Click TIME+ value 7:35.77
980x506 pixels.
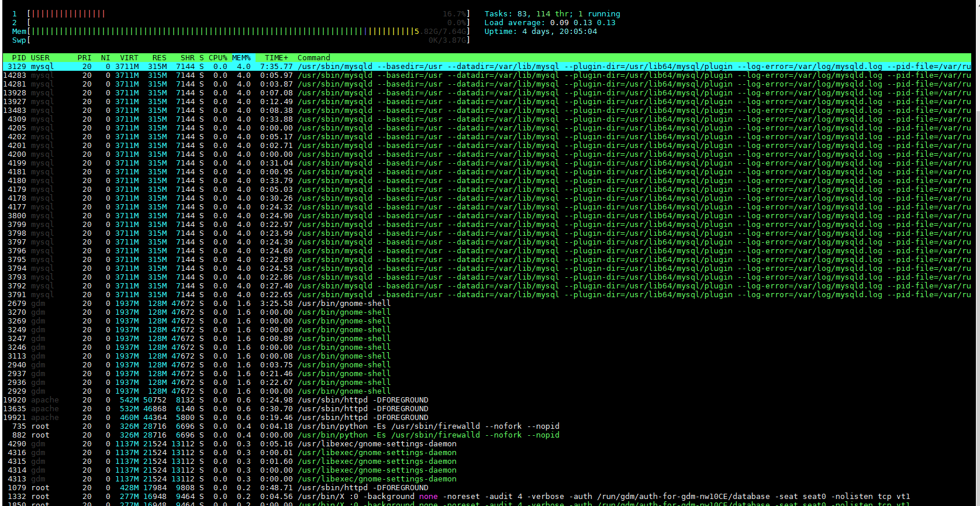click(x=277, y=67)
